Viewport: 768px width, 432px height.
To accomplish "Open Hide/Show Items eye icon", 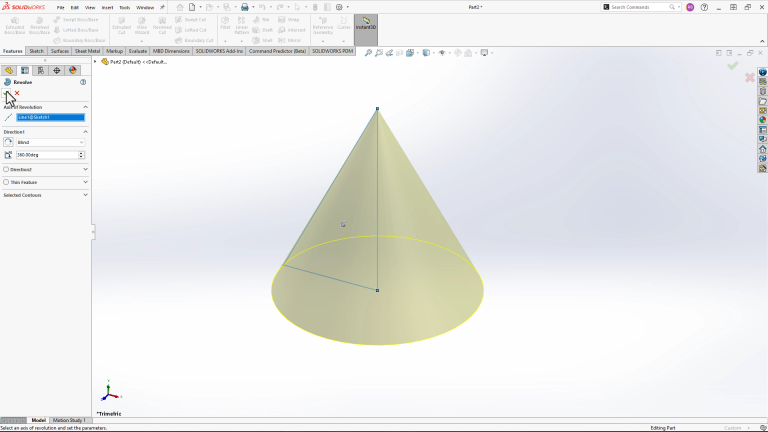I will pos(442,53).
